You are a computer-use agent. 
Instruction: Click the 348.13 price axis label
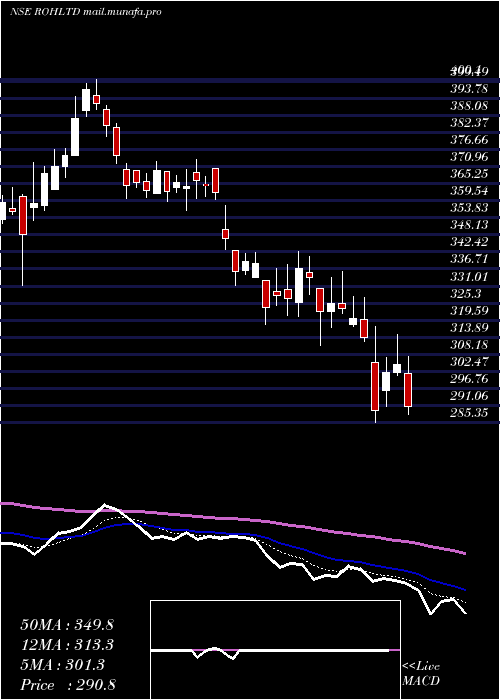[468, 225]
